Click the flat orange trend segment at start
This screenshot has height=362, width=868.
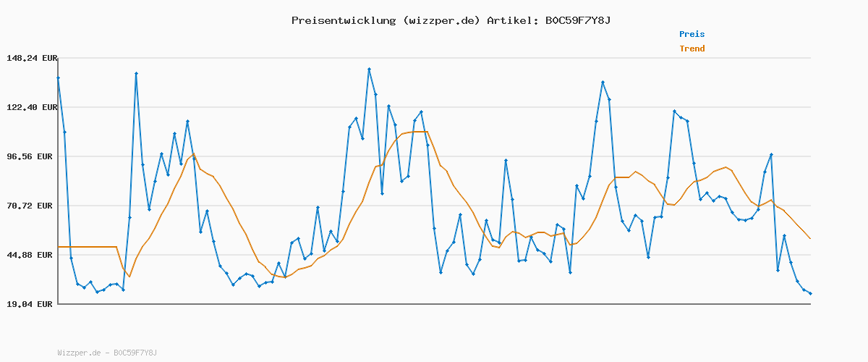click(87, 247)
